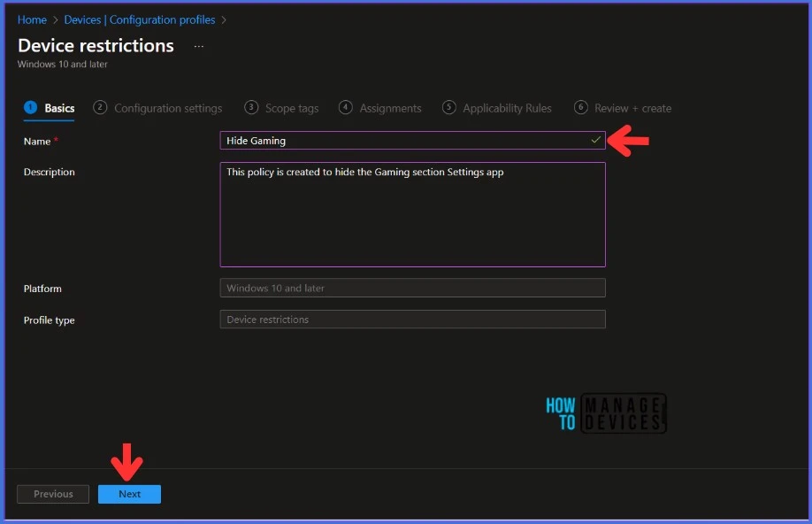Click the step 3 circle icon
This screenshot has height=524, width=812.
pyautogui.click(x=251, y=107)
